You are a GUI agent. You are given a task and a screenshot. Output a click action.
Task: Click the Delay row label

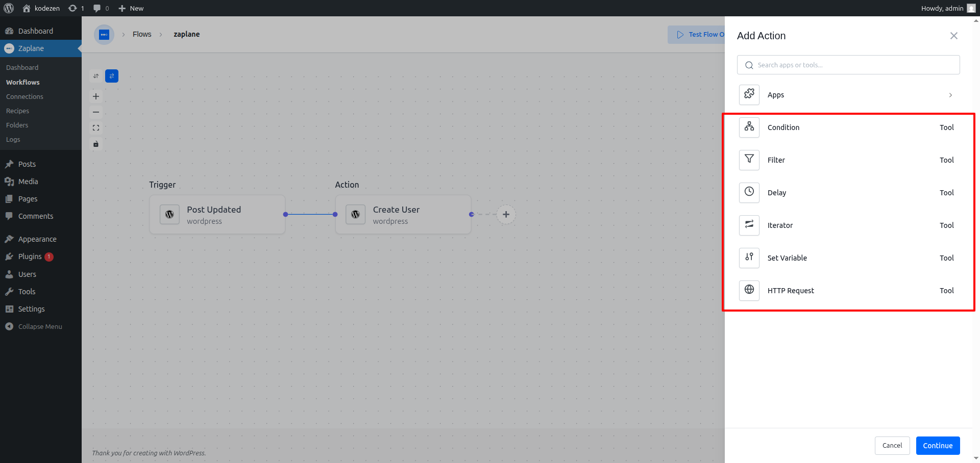coord(777,193)
